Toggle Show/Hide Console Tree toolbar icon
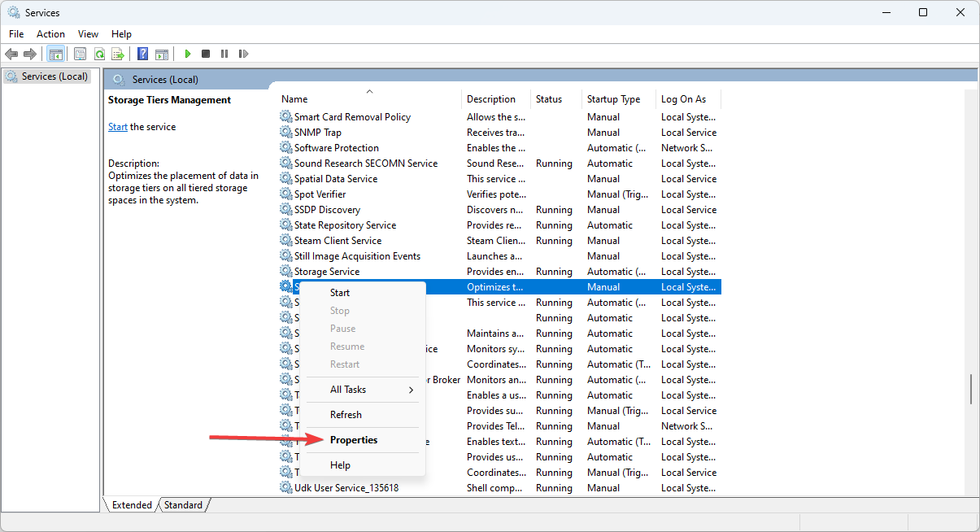 (x=56, y=54)
